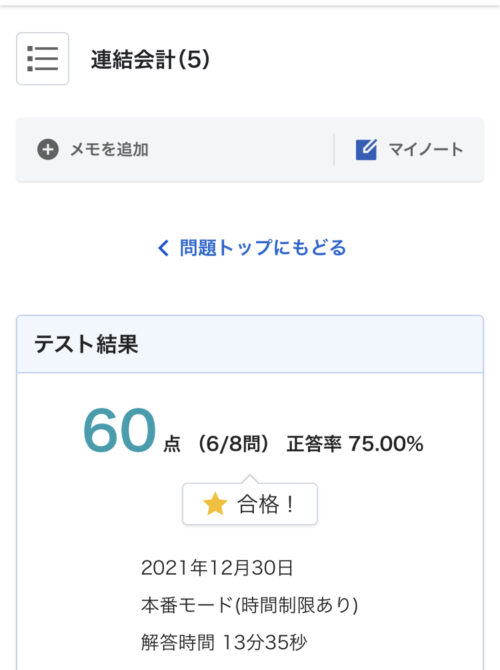Click the back chevron before 問題トップにもどる
500x670 pixels.
[163, 248]
